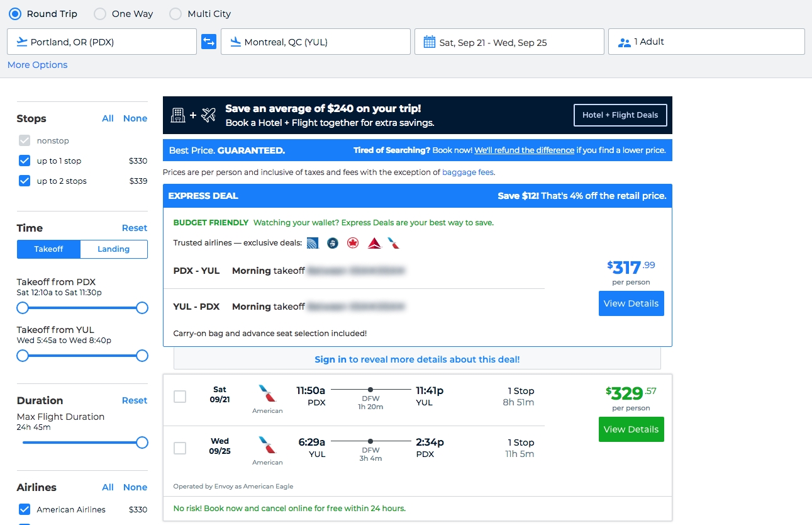Image resolution: width=812 pixels, height=525 pixels.
Task: Click the swap origin and destination arrows icon
Action: [208, 42]
